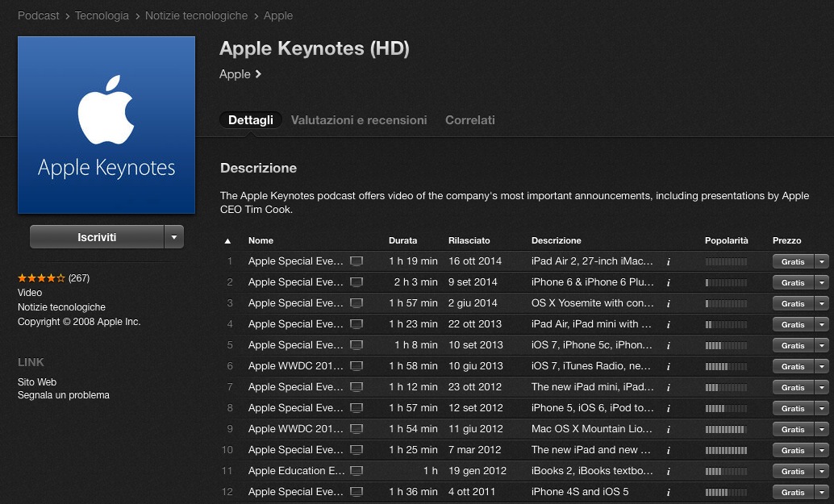Open the Correlati tab
Screen dimensions: 834x504
point(470,120)
